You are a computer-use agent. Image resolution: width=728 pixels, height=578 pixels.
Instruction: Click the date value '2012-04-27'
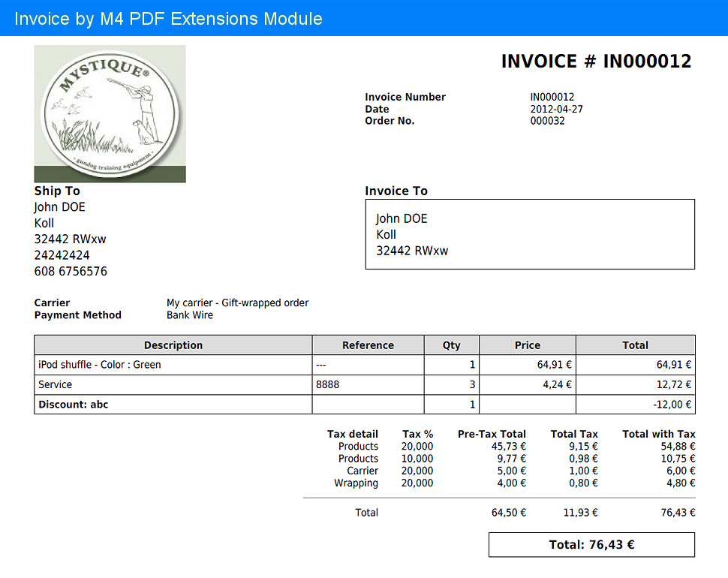[x=556, y=109]
